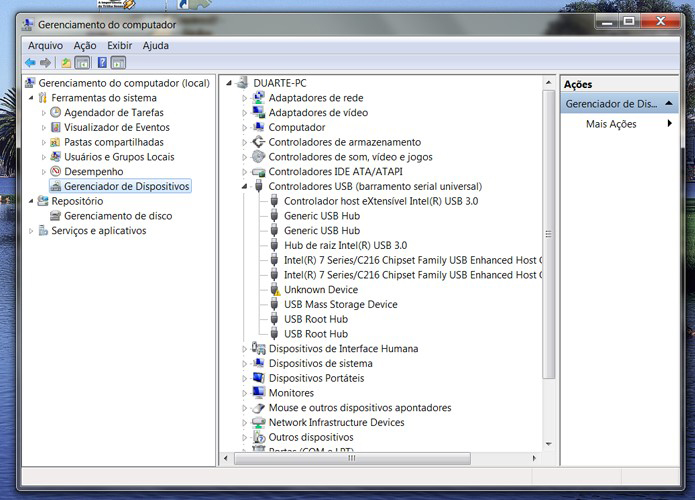Click the horizontal scrollbar right arrow

coord(535,458)
